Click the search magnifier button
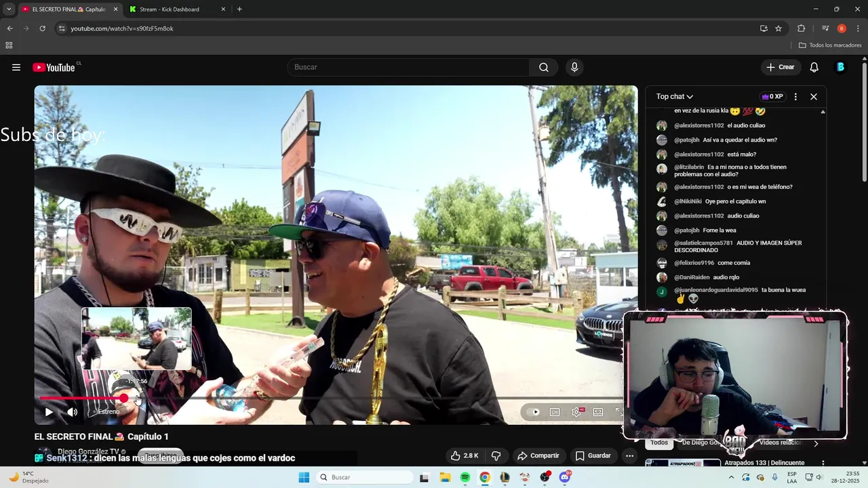 click(544, 67)
